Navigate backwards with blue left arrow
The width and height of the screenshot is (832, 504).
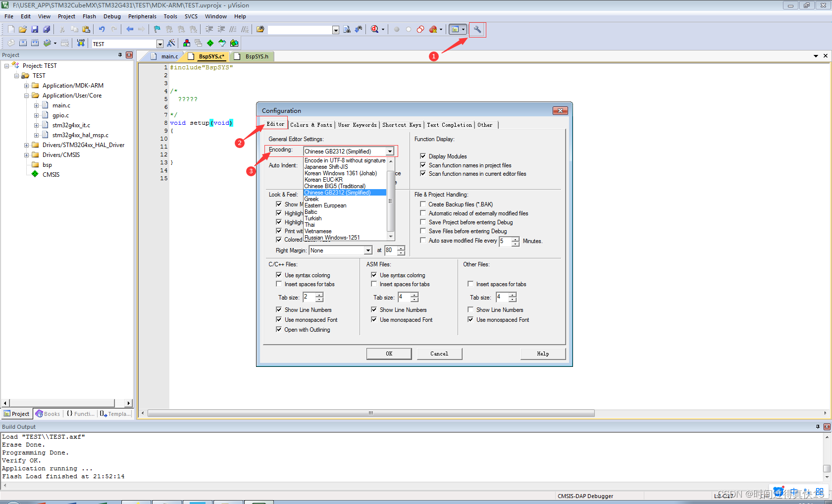[x=130, y=29]
